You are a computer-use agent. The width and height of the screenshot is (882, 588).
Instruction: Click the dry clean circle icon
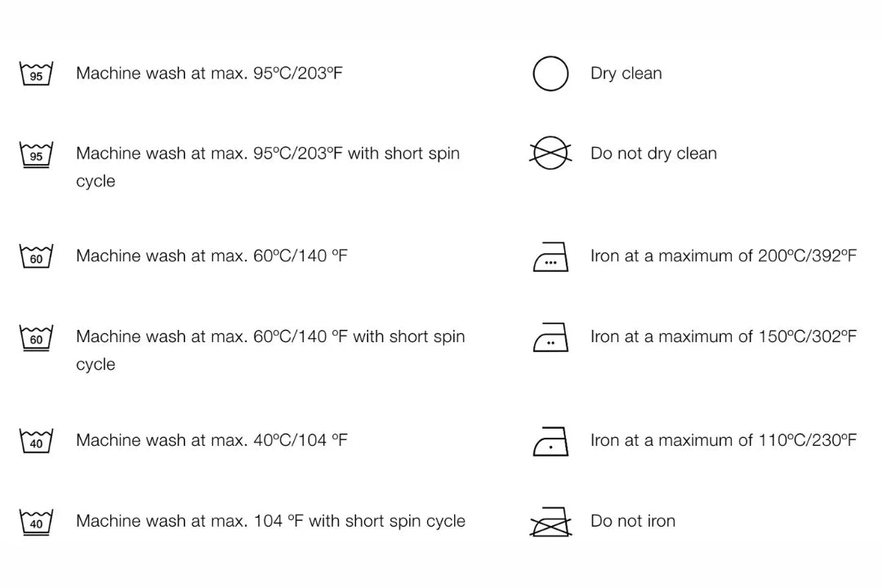coord(550,73)
